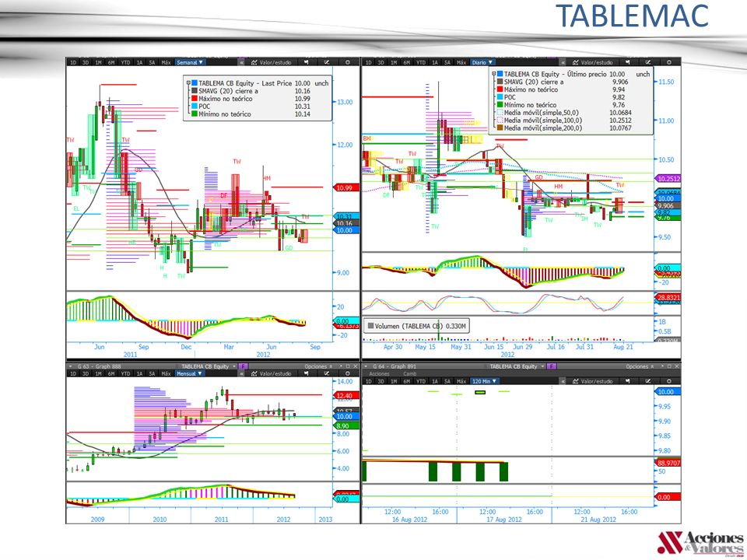Open Valor/estudio in Mensual chart toolbar
Viewport: 747px width, 560px height.
[271, 374]
